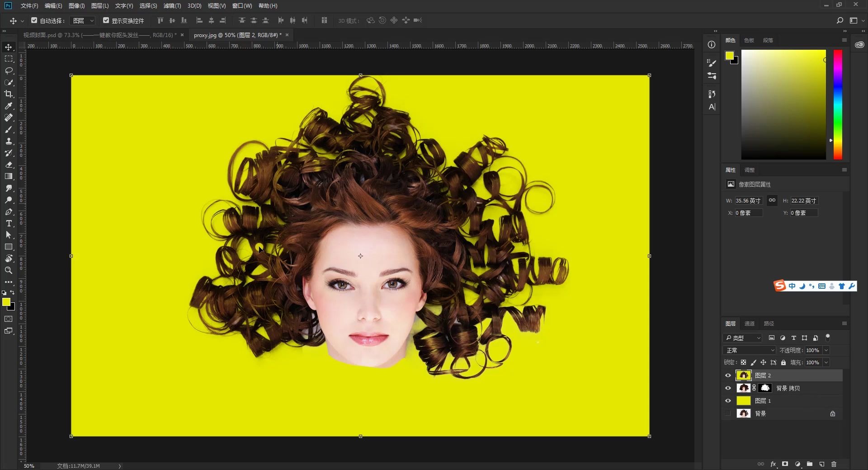Viewport: 868px width, 470px height.
Task: Select the Path Selection tool
Action: (x=9, y=235)
